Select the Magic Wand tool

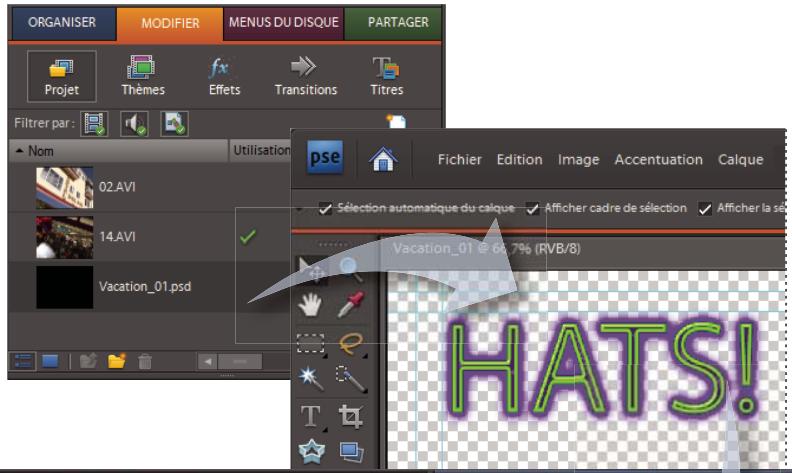coord(311,379)
